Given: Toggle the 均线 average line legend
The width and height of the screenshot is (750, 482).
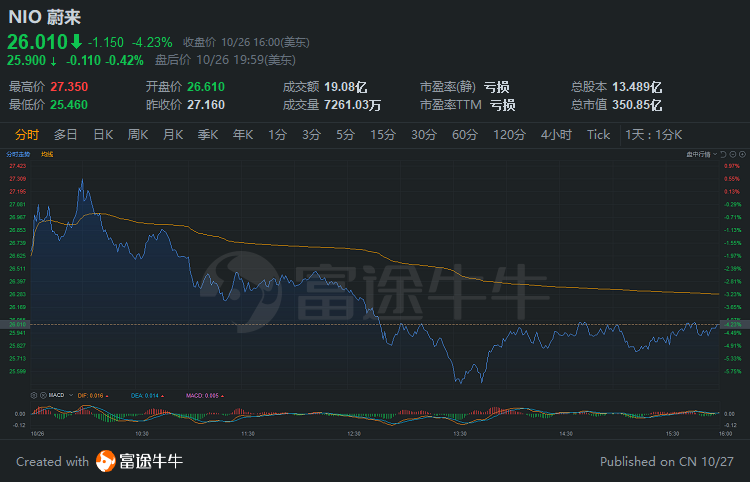Looking at the screenshot, I should tap(47, 154).
